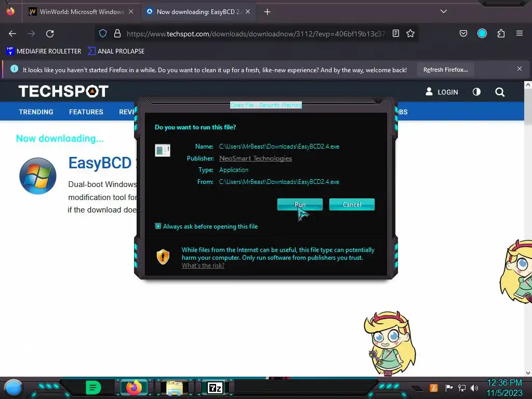
Task: Click the application file icon in the dialog
Action: [163, 150]
